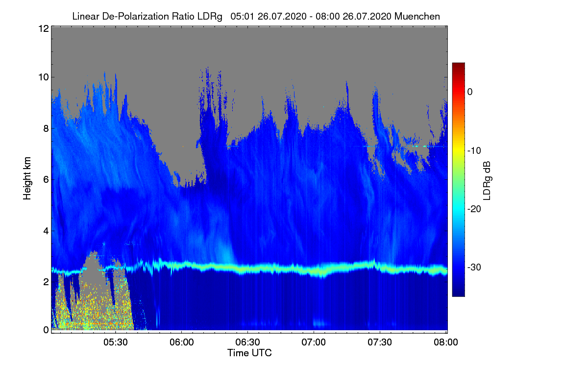Image resolution: width=588 pixels, height=392 pixels.
Task: Click the 'LDRg dB' colorbar label
Action: click(487, 181)
